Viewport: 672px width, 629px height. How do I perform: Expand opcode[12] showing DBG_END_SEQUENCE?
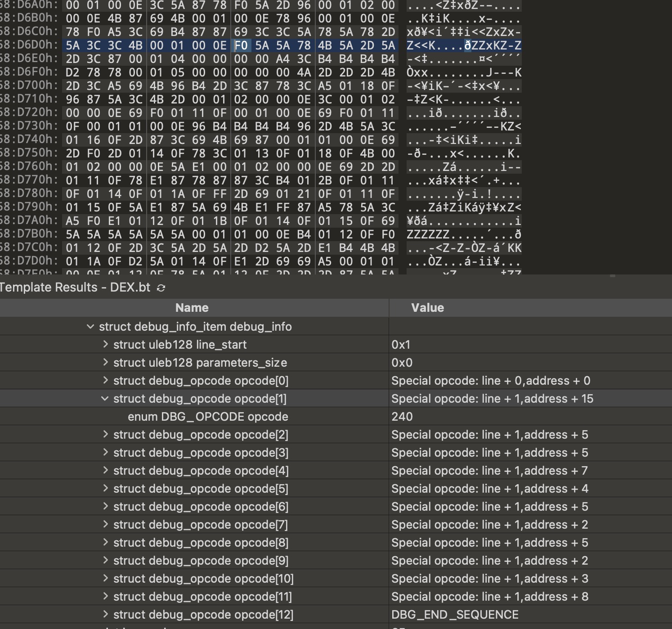pyautogui.click(x=106, y=615)
